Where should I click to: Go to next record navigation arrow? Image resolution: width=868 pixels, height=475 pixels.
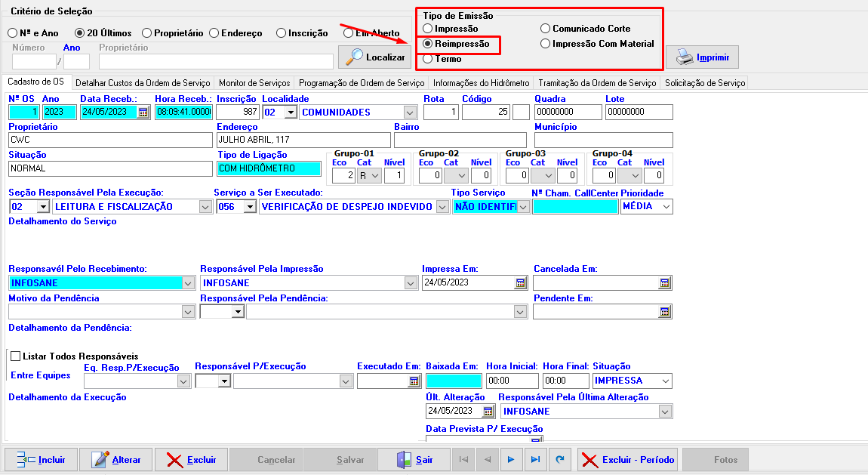[x=511, y=459]
